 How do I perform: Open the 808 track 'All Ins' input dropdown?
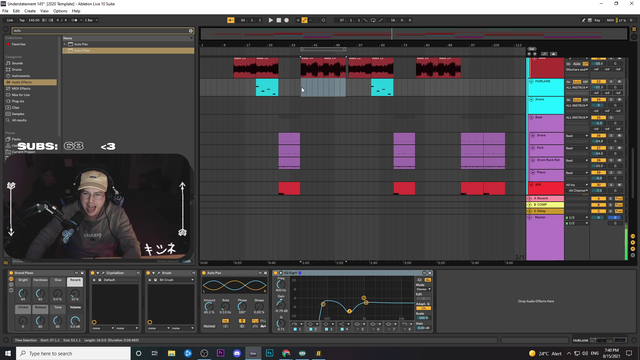pyautogui.click(x=577, y=185)
